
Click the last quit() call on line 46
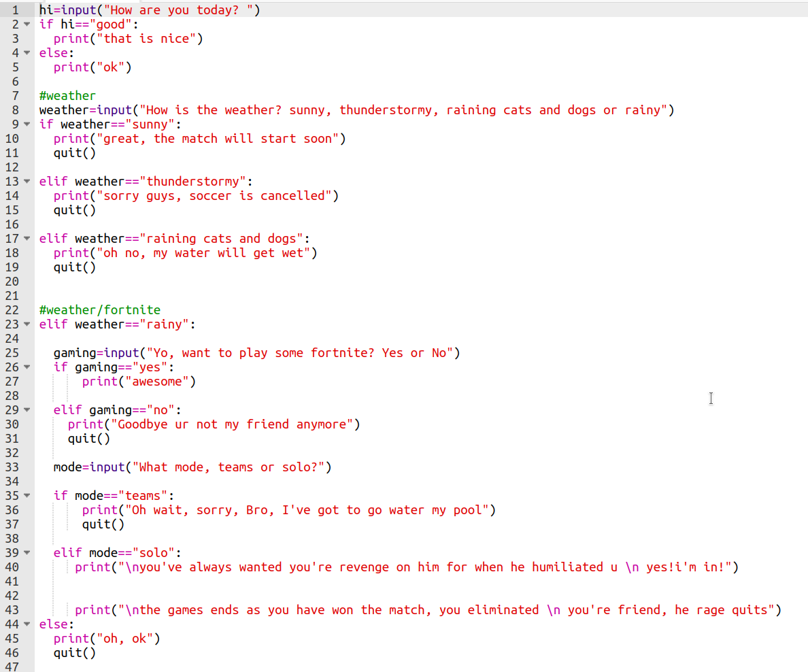click(x=74, y=653)
